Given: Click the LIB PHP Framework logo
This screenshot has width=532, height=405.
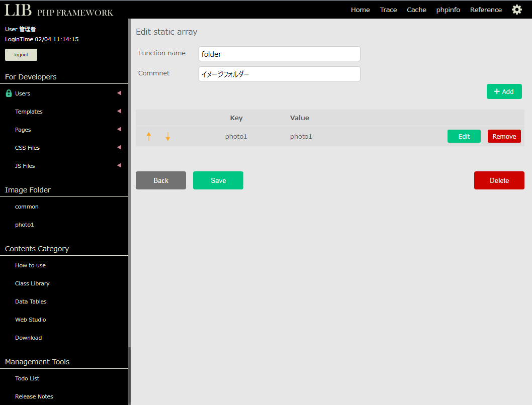Looking at the screenshot, I should click(x=59, y=10).
